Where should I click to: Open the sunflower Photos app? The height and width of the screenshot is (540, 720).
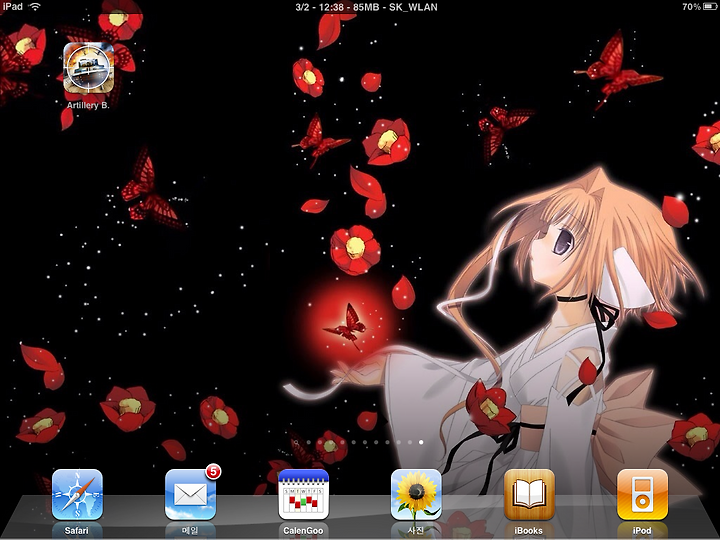416,495
